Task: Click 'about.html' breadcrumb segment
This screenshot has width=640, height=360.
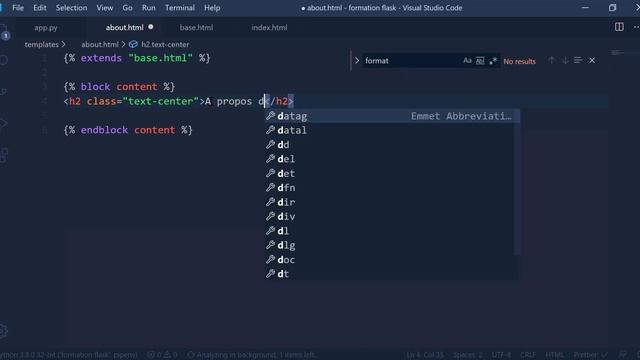Action: coord(100,44)
